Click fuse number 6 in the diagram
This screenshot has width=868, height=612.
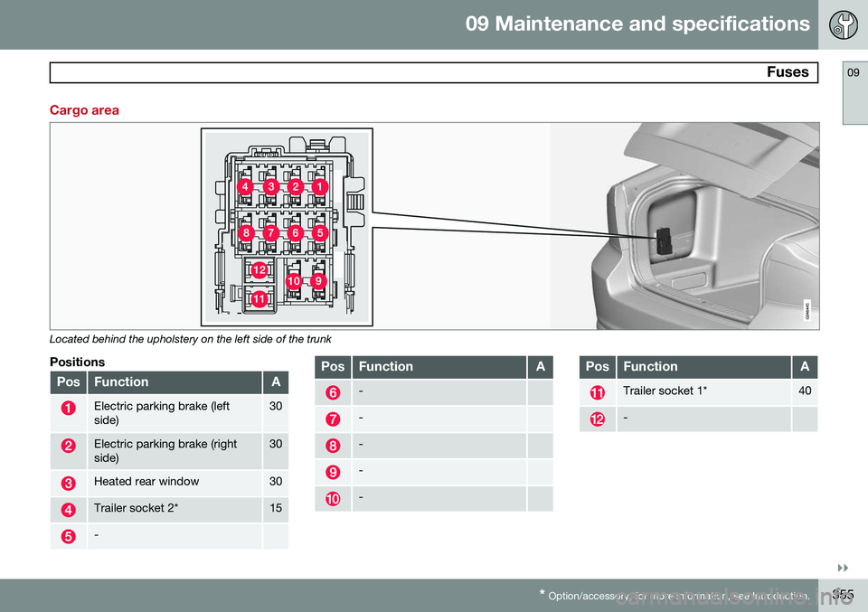point(296,233)
